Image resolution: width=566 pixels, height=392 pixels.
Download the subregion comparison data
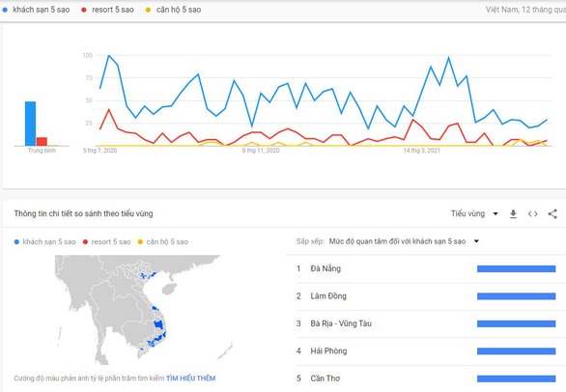click(513, 214)
